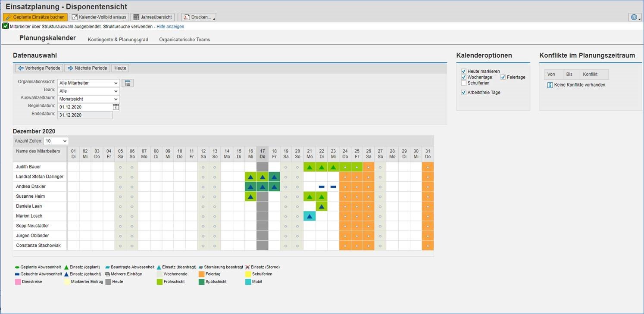The image size is (644, 314).
Task: Open help via question mark icon
Action: pyautogui.click(x=635, y=17)
